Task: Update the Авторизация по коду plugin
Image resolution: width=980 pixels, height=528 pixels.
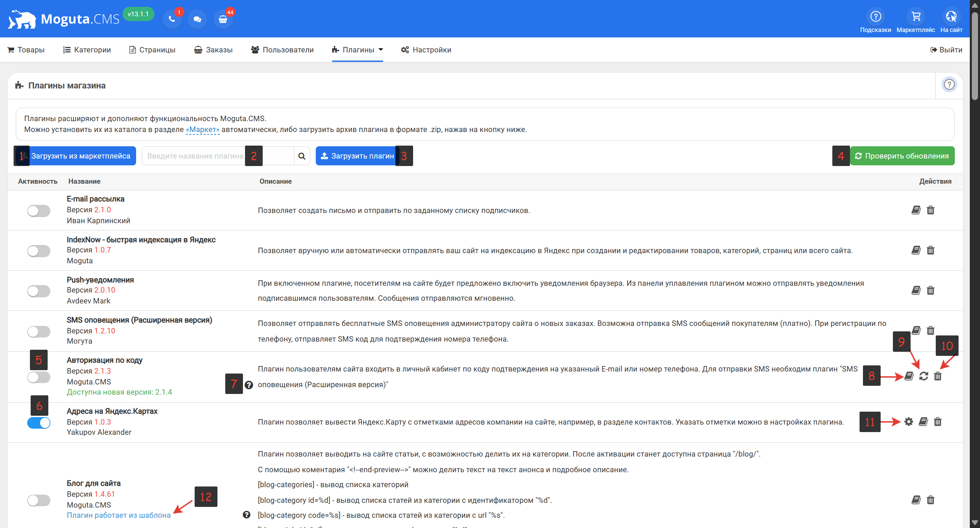Action: [923, 376]
